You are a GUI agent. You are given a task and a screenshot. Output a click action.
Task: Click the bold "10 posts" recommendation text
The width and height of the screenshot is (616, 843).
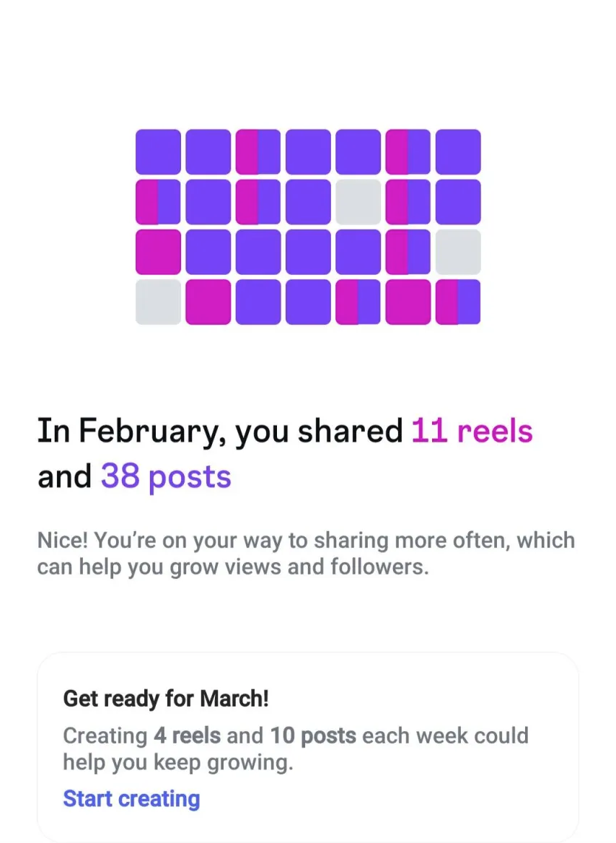click(313, 736)
